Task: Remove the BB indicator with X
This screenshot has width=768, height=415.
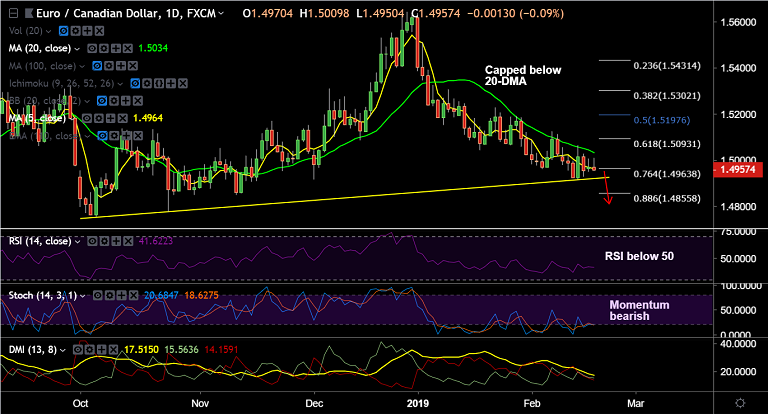Action: point(137,101)
